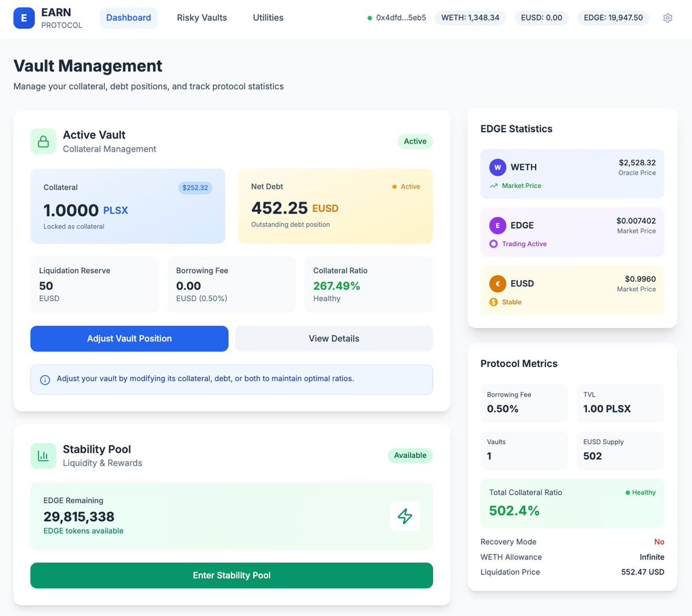Viewport: 692px width, 616px height.
Task: Select the Collateral 1.0000 PLSX card
Action: click(x=128, y=206)
